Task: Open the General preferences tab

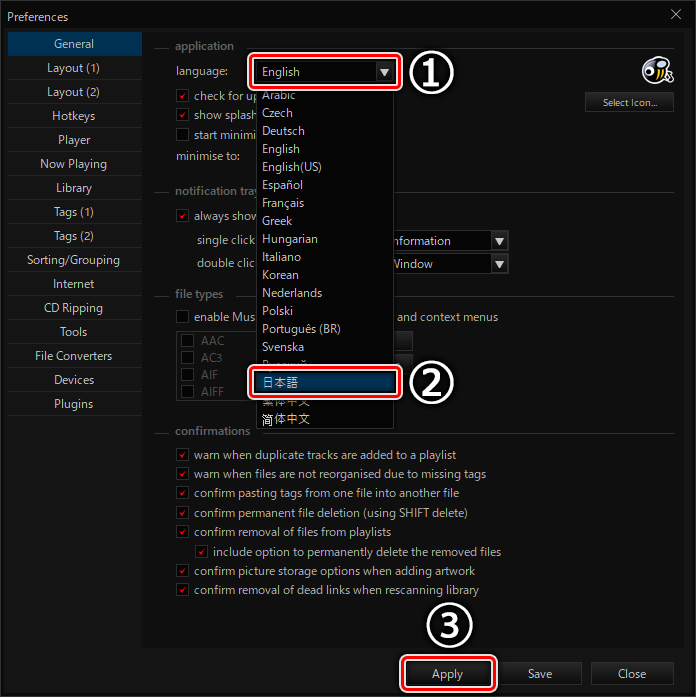Action: [74, 44]
